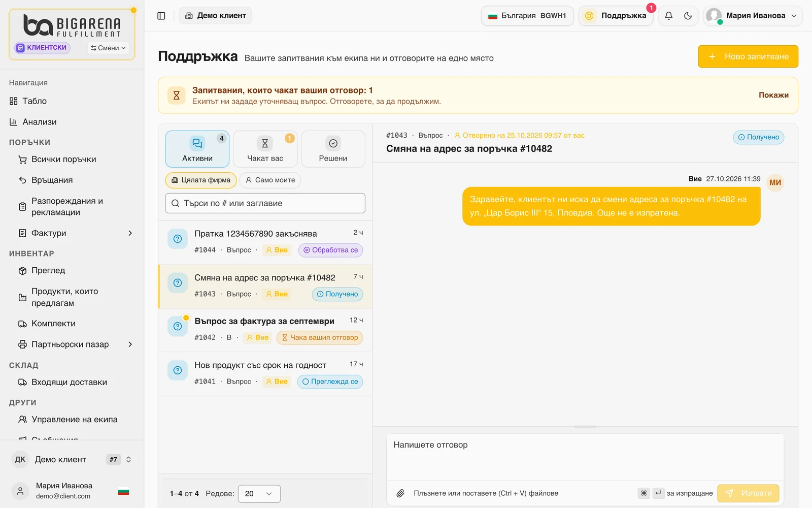This screenshot has width=812, height=508.
Task: Open Мария Иванова user menu
Action: 753,16
